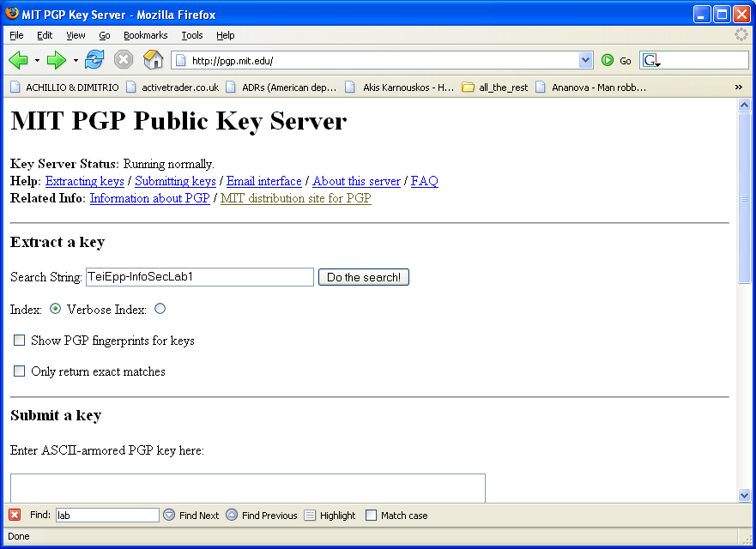Screen dimensions: 756x549
Task: Click the Do the search! button
Action: coord(364,277)
